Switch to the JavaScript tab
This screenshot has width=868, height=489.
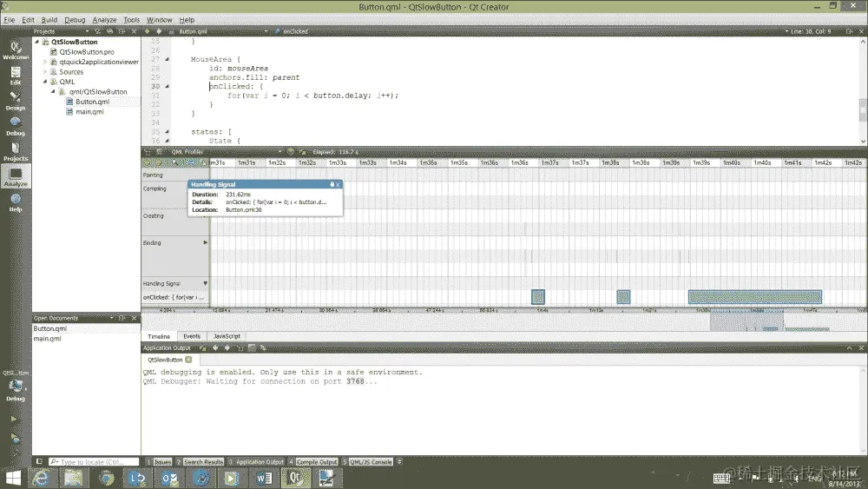click(x=227, y=336)
